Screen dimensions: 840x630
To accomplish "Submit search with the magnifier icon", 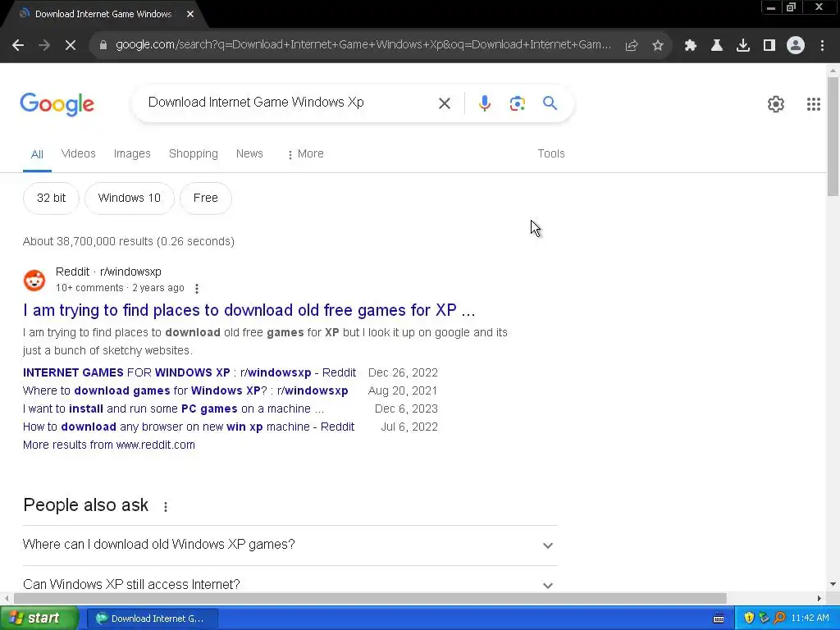I will tap(550, 103).
